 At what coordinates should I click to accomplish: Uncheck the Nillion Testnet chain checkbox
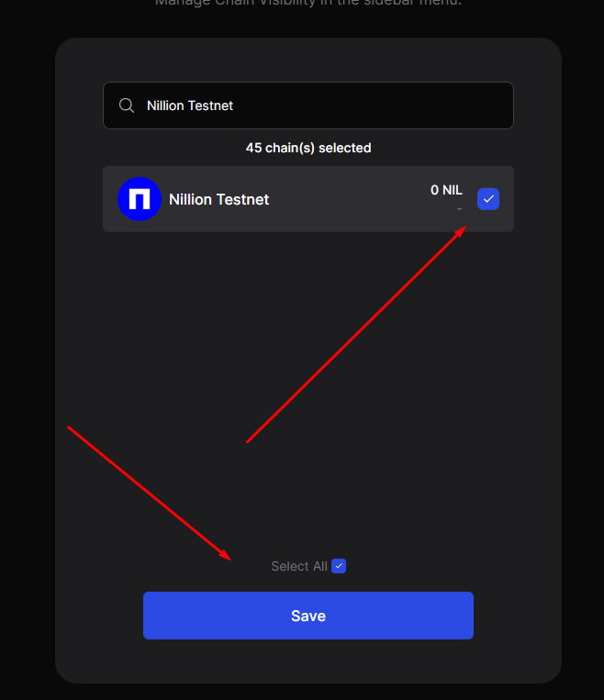(488, 199)
